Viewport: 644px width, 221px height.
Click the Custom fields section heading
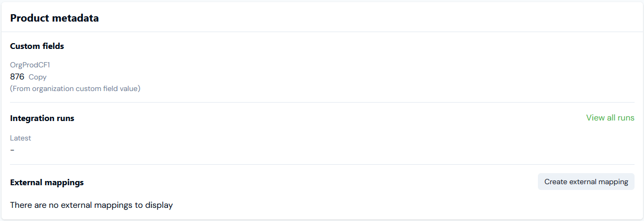point(37,46)
